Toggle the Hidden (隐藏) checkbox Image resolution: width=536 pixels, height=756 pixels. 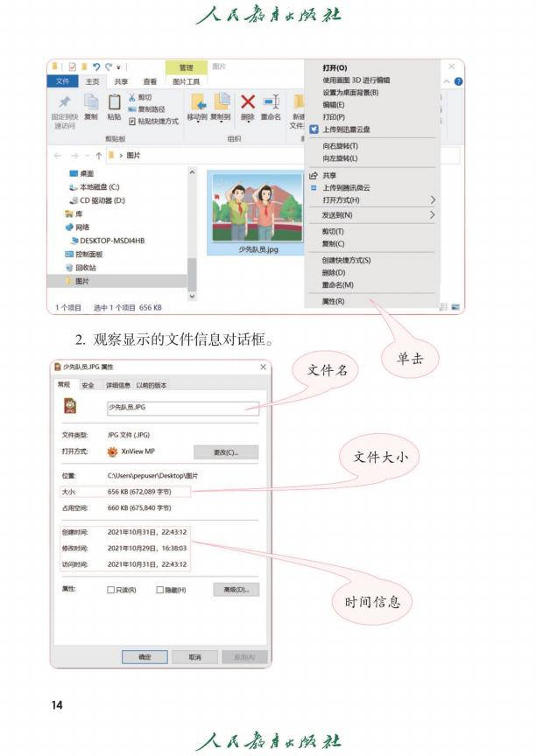click(160, 590)
